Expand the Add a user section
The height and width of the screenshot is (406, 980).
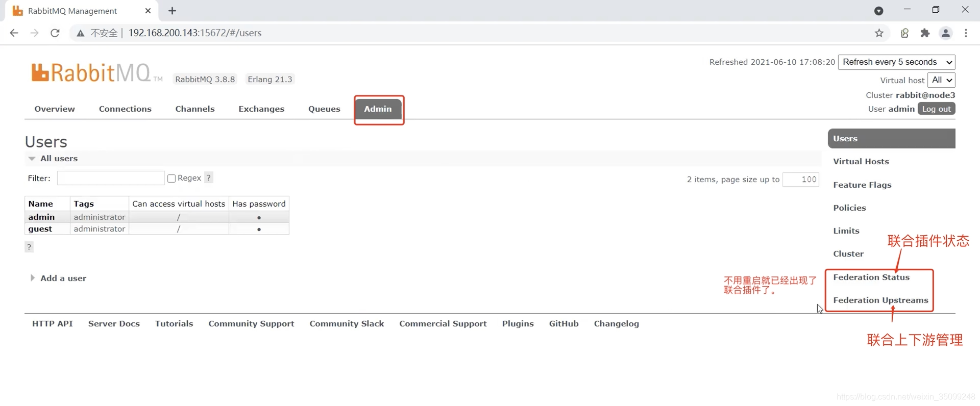[x=58, y=278]
